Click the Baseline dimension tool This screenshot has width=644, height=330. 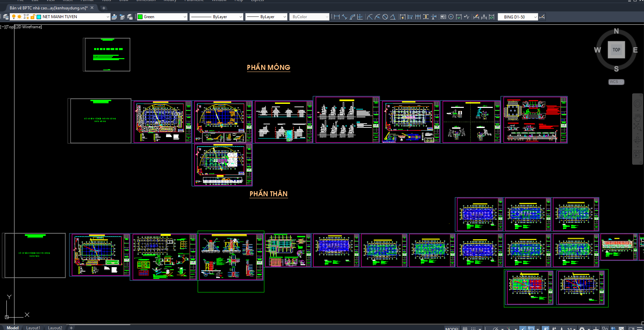[410, 17]
